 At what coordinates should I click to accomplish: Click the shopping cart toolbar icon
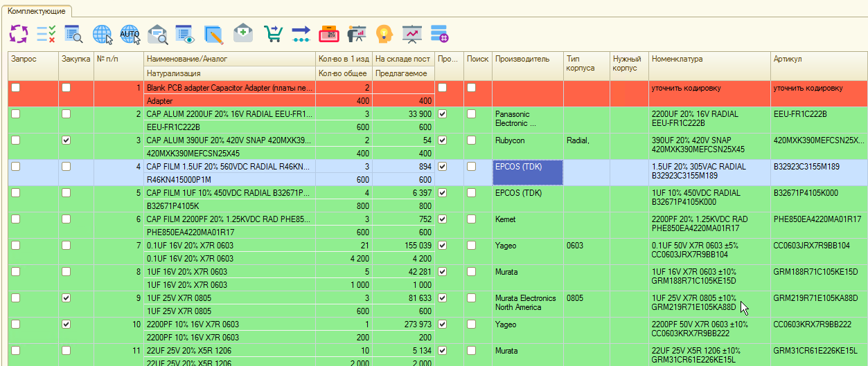(274, 33)
